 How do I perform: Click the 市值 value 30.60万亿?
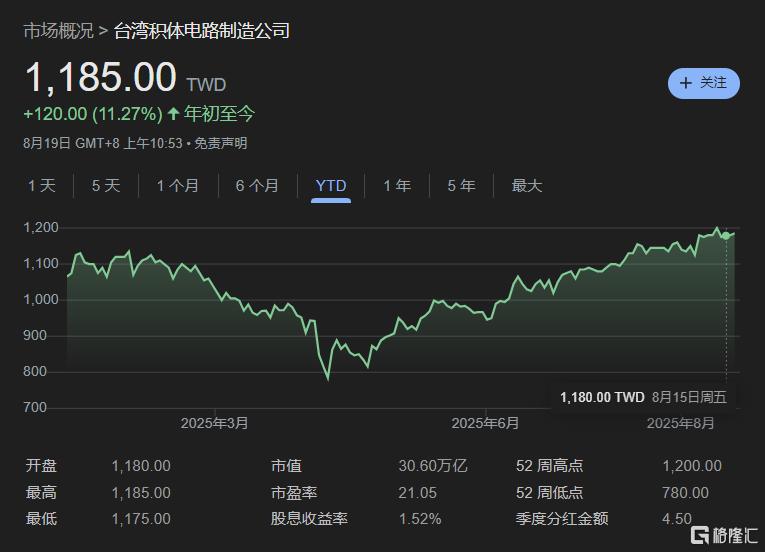433,466
